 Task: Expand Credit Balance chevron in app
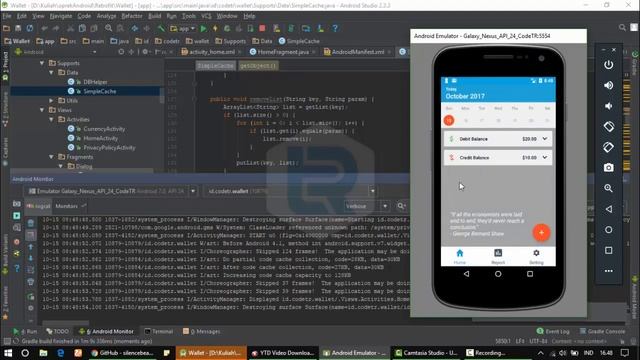(x=544, y=158)
